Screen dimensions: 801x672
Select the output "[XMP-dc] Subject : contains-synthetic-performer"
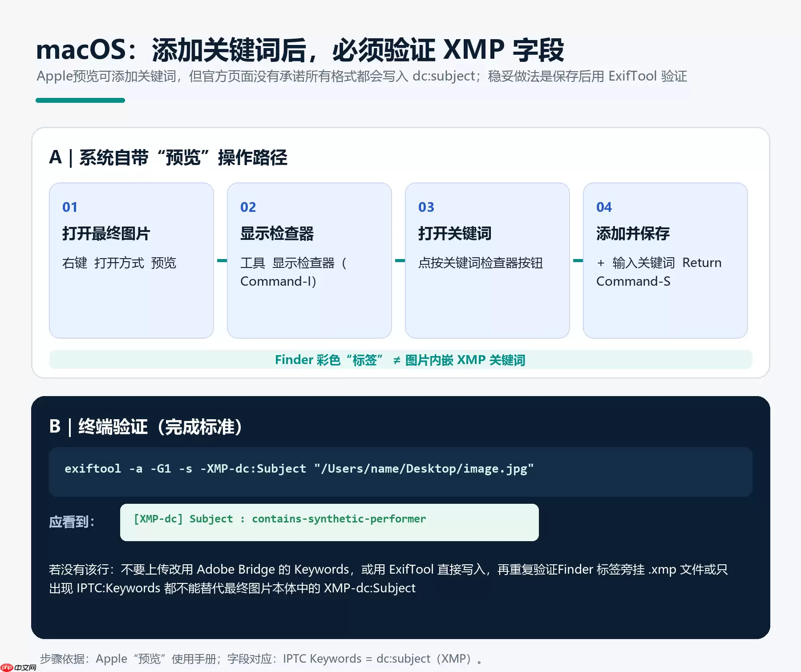[x=280, y=519]
